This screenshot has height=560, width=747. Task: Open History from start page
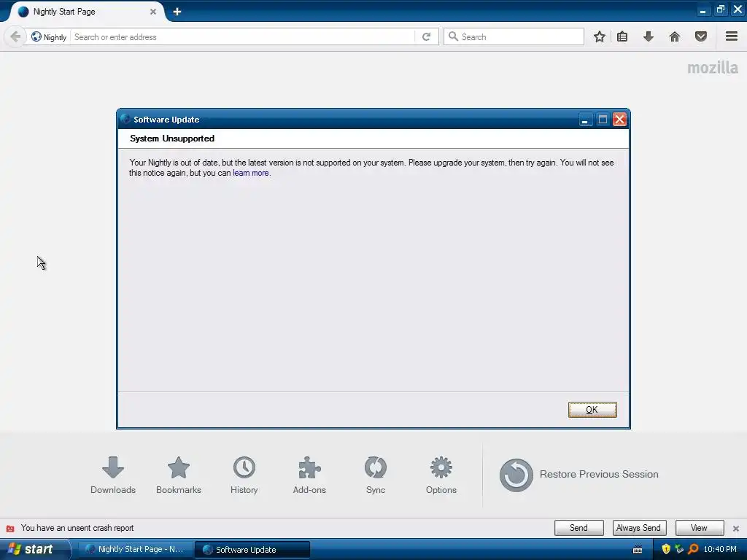click(x=244, y=475)
